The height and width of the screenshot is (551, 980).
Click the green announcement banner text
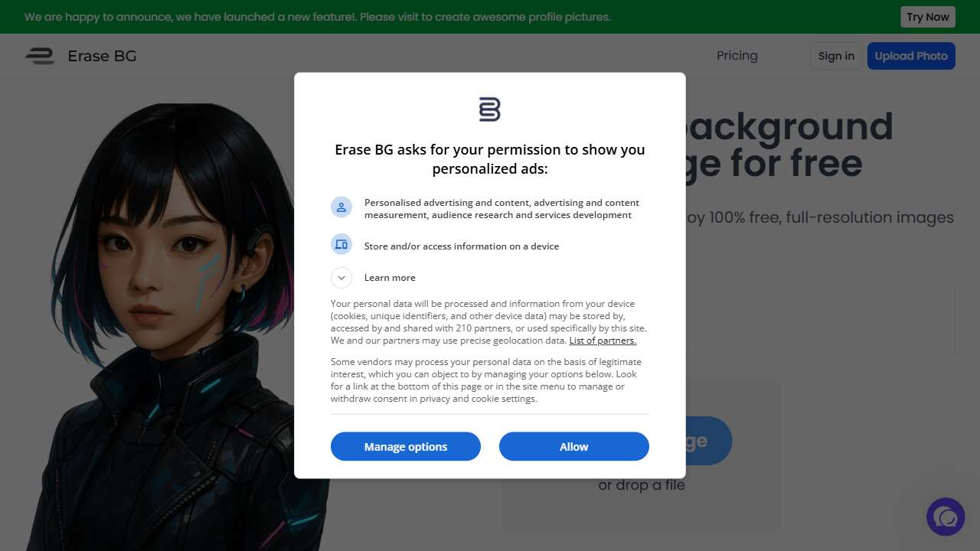(318, 17)
